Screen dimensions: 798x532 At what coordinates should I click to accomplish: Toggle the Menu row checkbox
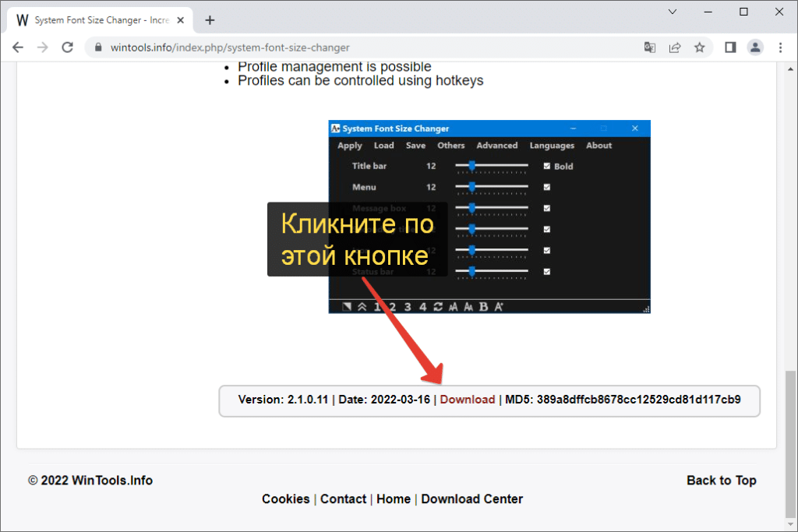pos(547,187)
